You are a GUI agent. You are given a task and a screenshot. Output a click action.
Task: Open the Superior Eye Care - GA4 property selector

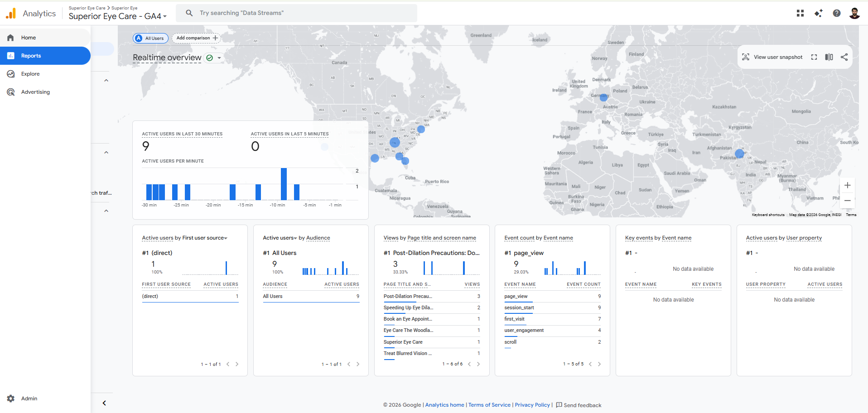[118, 16]
